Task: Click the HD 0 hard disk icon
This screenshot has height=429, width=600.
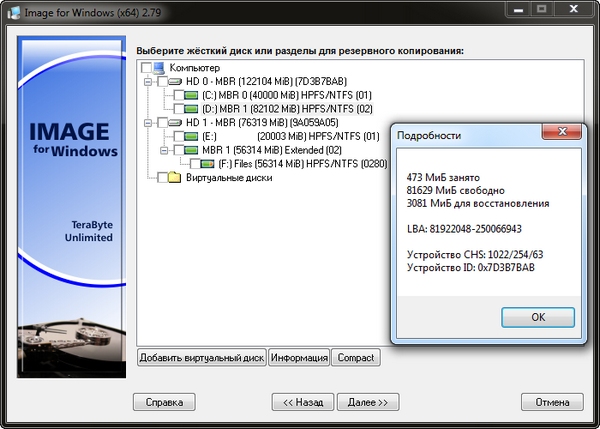Action: (177, 80)
